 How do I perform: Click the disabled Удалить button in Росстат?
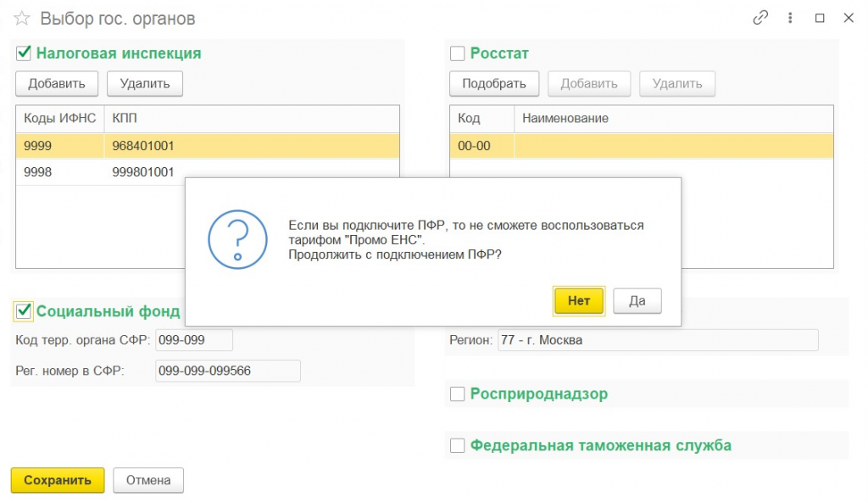(677, 84)
